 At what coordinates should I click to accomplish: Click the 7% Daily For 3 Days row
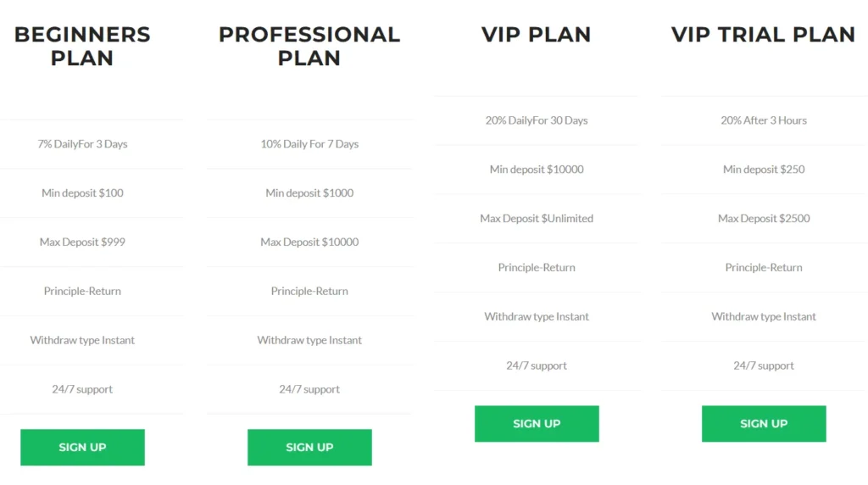tap(82, 144)
